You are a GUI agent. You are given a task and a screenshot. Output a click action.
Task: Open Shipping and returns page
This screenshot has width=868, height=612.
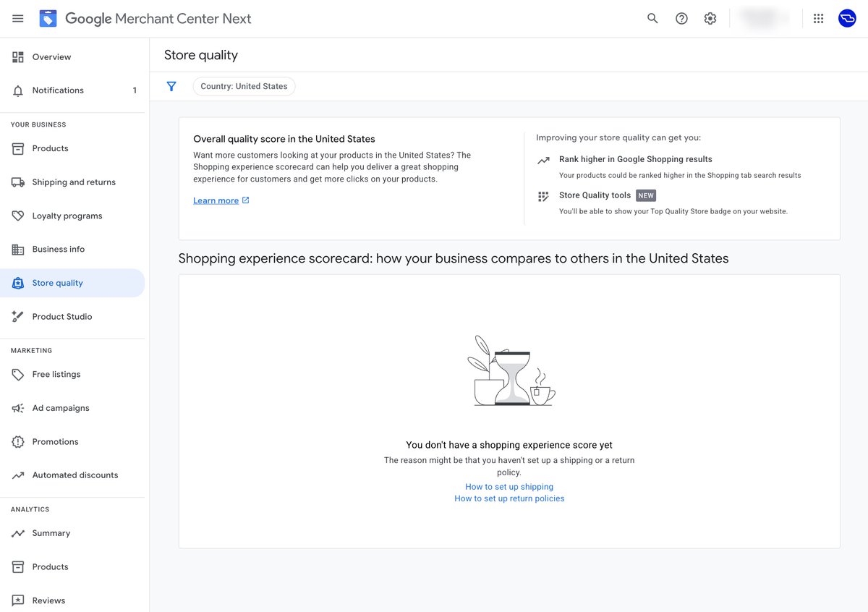point(72,182)
